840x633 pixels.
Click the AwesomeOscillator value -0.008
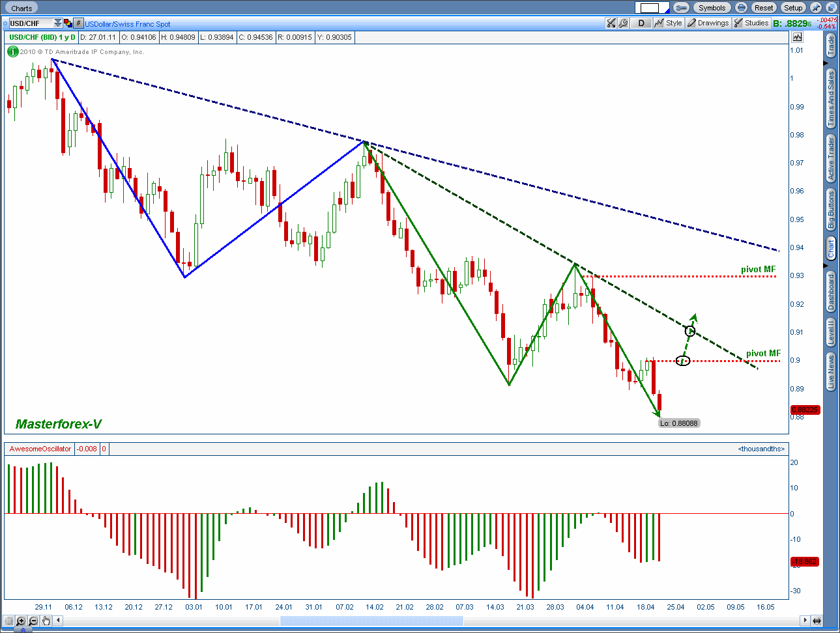point(87,449)
